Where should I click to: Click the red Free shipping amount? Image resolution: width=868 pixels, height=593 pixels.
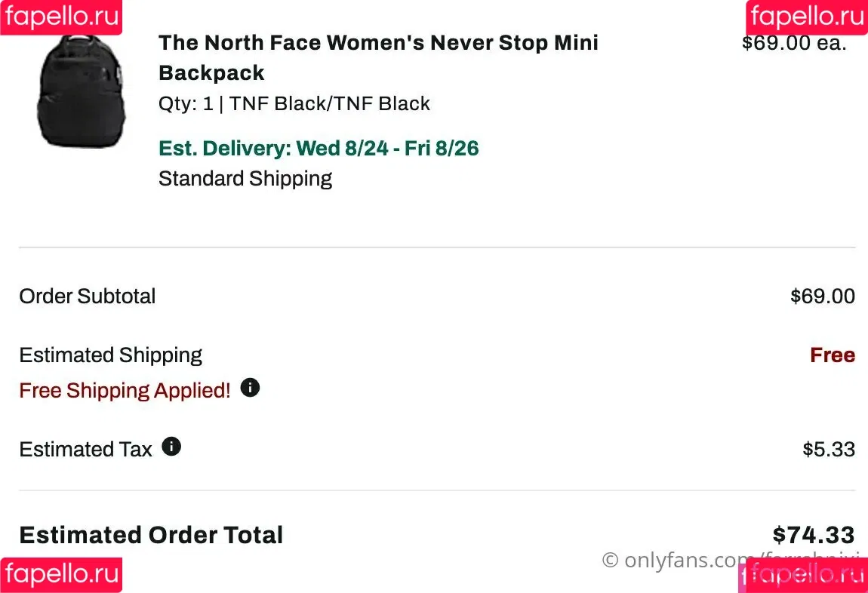833,355
